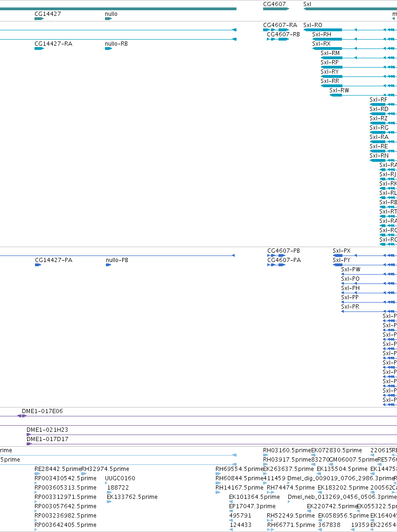This screenshot has height=532, width=397.
Task: Click the nullo gene feature
Action: 108,19
